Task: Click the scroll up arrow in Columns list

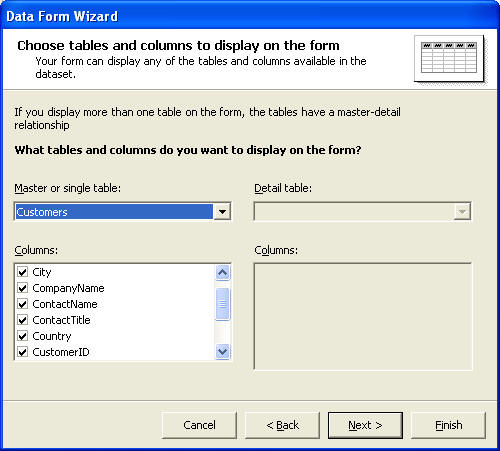Action: click(222, 273)
